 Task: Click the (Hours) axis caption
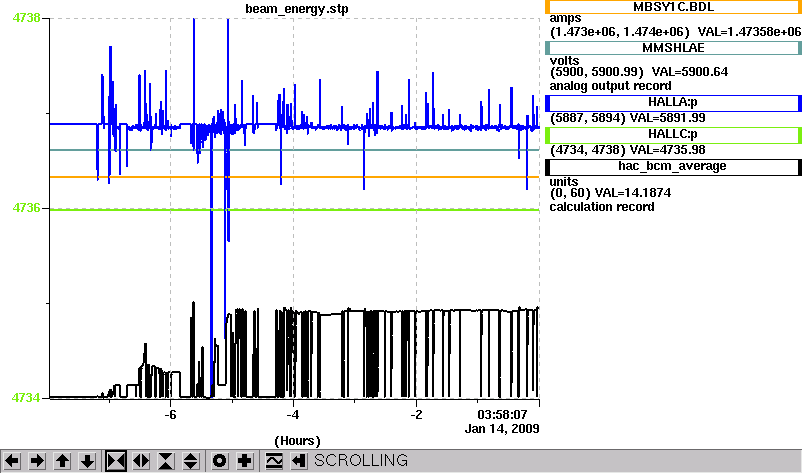pos(297,441)
